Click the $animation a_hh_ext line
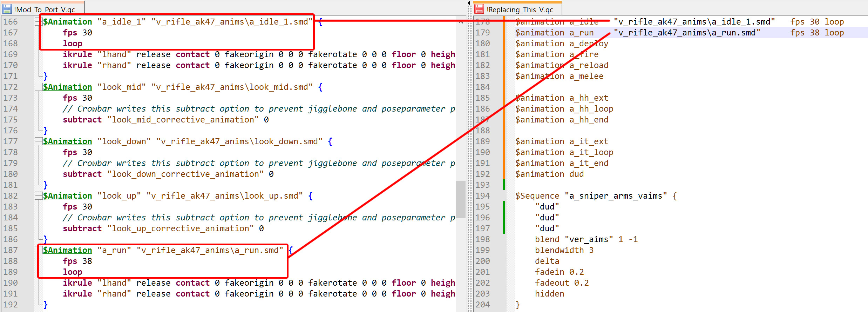 click(x=562, y=98)
